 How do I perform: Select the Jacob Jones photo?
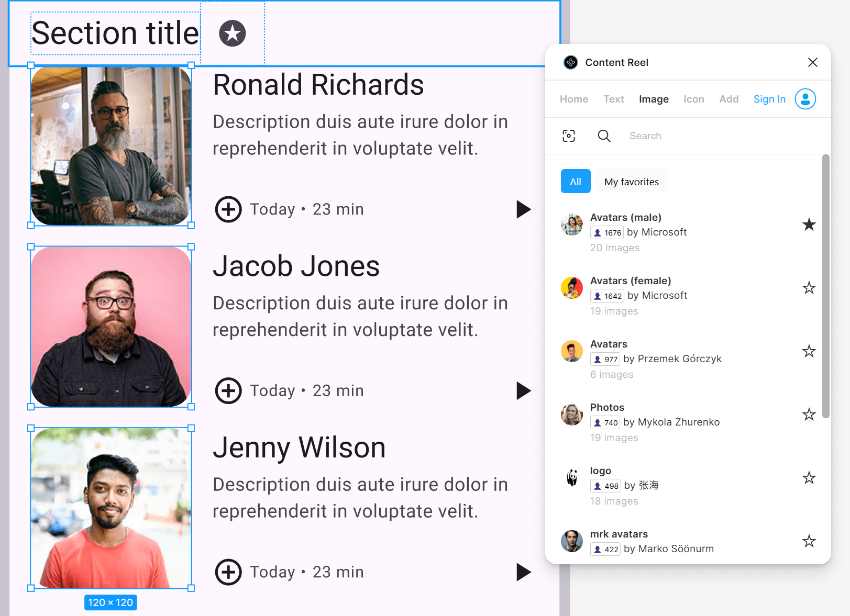pyautogui.click(x=111, y=327)
